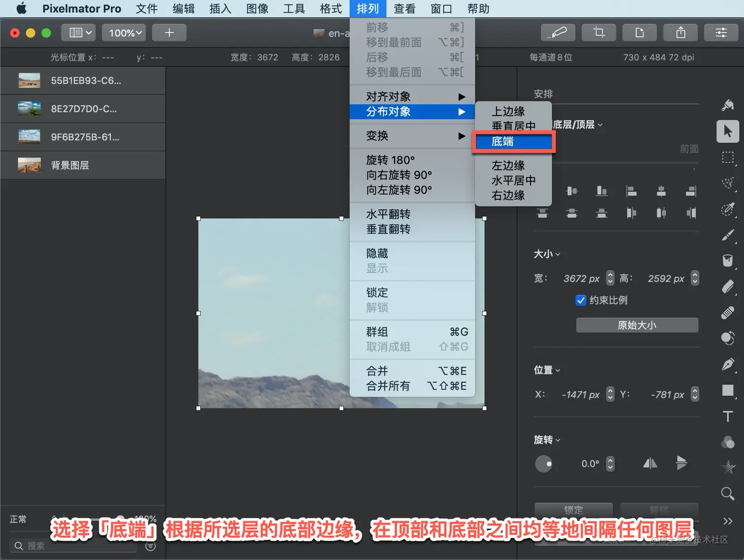
Task: Click the Y position stepper
Action: pyautogui.click(x=695, y=394)
